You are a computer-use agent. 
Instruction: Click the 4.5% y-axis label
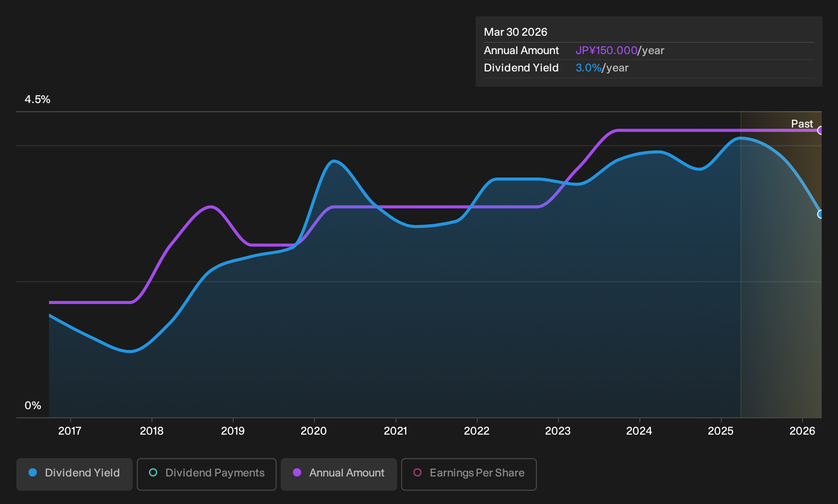coord(38,99)
